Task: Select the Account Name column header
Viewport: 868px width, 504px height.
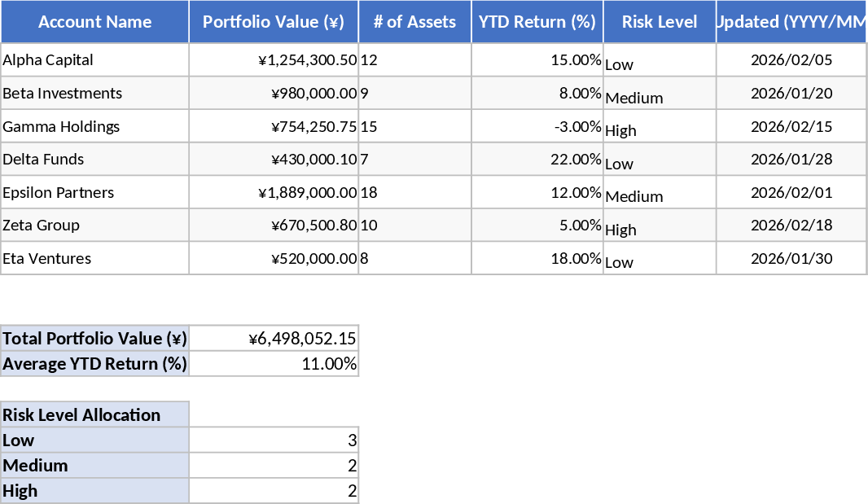Action: tap(94, 22)
